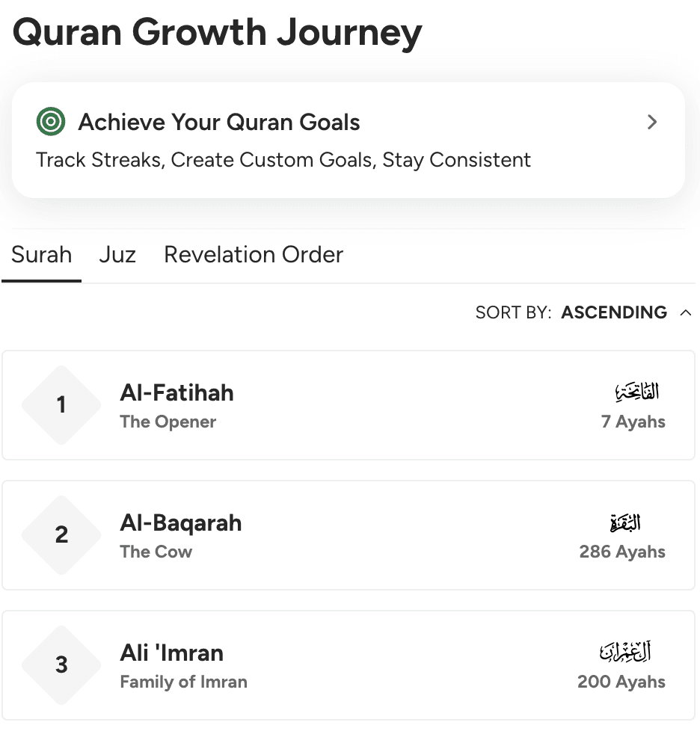The width and height of the screenshot is (700, 734).
Task: Open the Al-Fatihah surah title
Action: 176,393
